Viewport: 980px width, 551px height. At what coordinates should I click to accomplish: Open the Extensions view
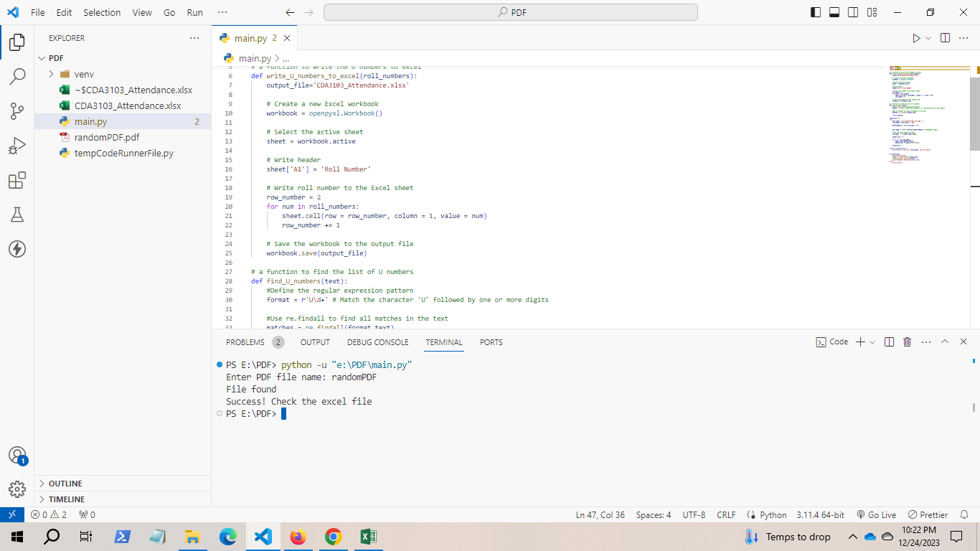(17, 180)
